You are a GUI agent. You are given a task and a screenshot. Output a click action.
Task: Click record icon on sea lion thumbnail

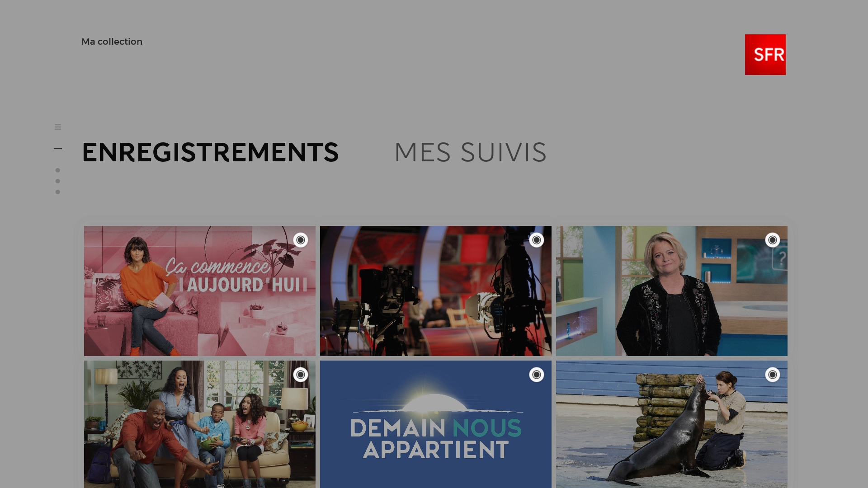773,375
